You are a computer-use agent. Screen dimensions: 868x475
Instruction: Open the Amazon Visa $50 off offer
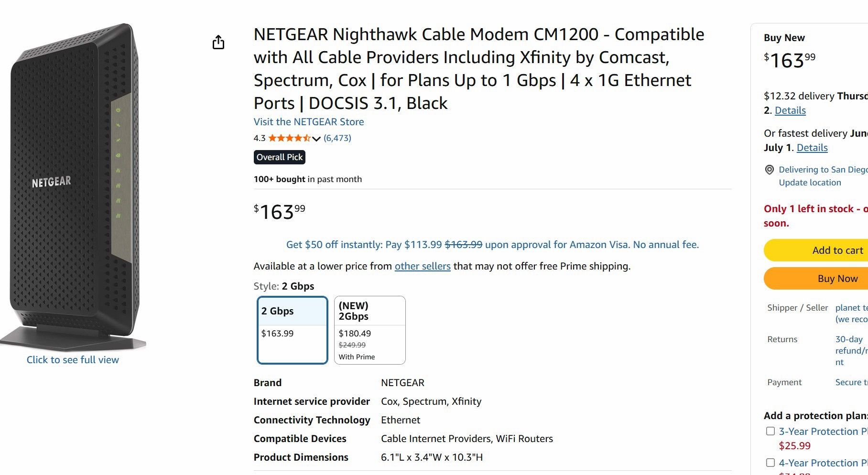pyautogui.click(x=492, y=245)
